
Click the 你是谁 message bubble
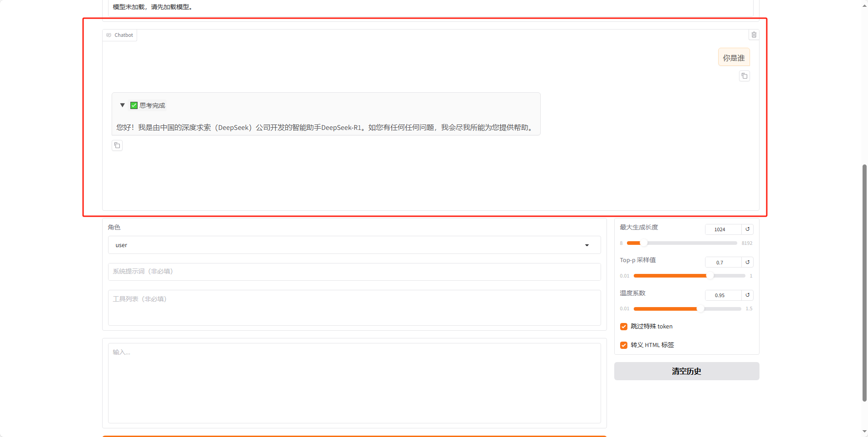click(734, 58)
